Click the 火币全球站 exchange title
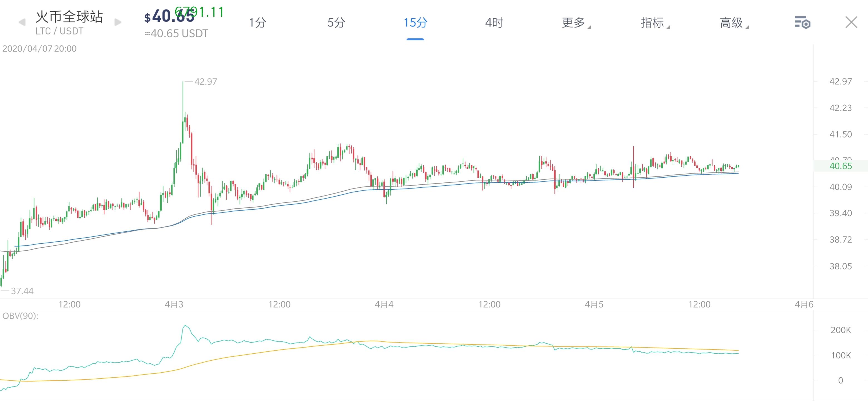Viewport: 868px width, 401px height. tap(69, 16)
